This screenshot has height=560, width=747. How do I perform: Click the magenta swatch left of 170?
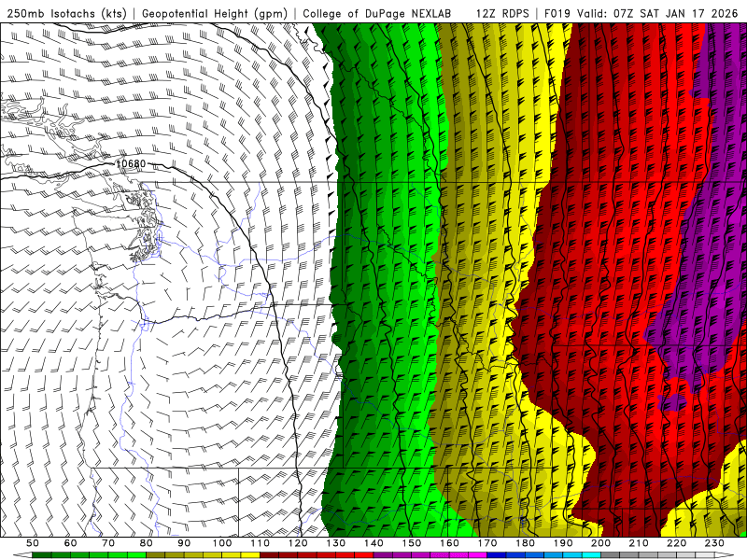(478, 555)
